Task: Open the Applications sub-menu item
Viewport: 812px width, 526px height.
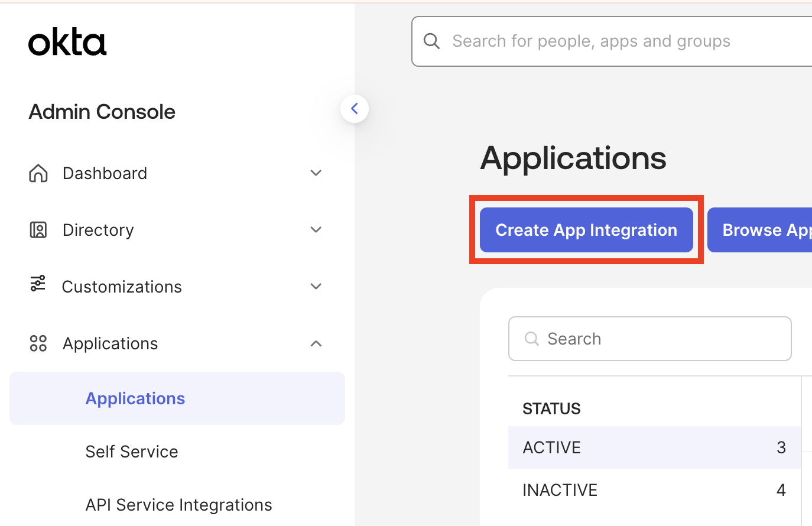Action: [x=135, y=398]
